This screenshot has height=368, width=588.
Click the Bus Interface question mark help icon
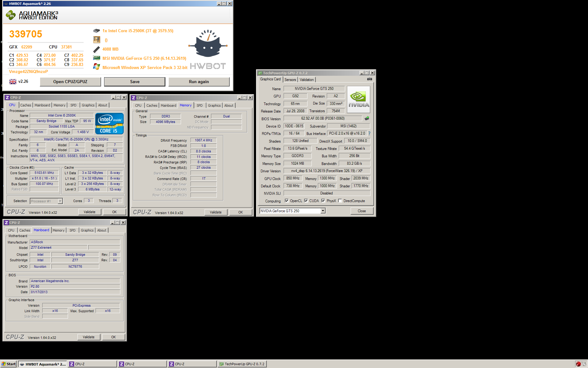(369, 133)
